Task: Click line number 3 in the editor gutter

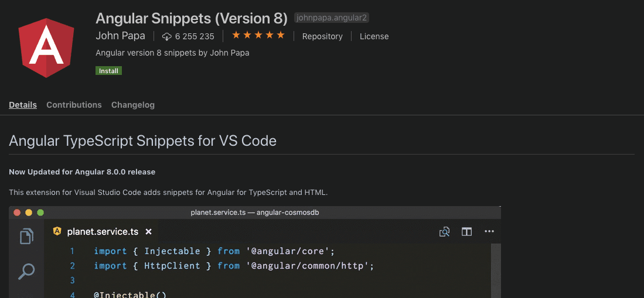Action: point(72,280)
